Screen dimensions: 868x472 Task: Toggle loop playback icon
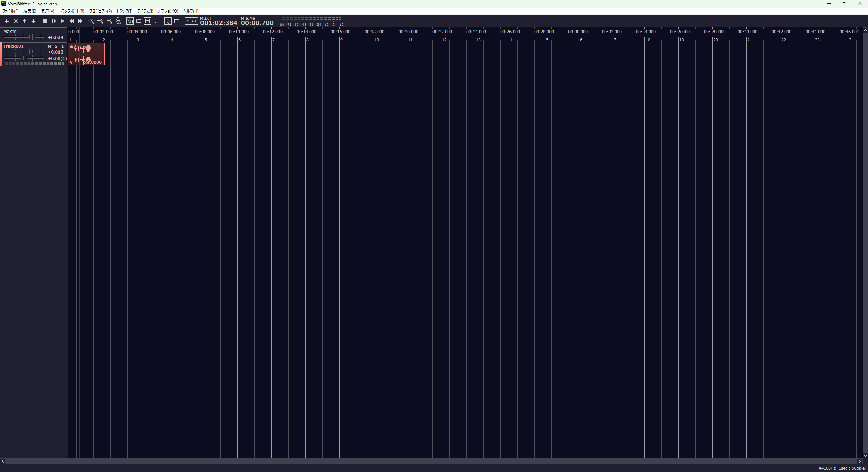point(139,21)
